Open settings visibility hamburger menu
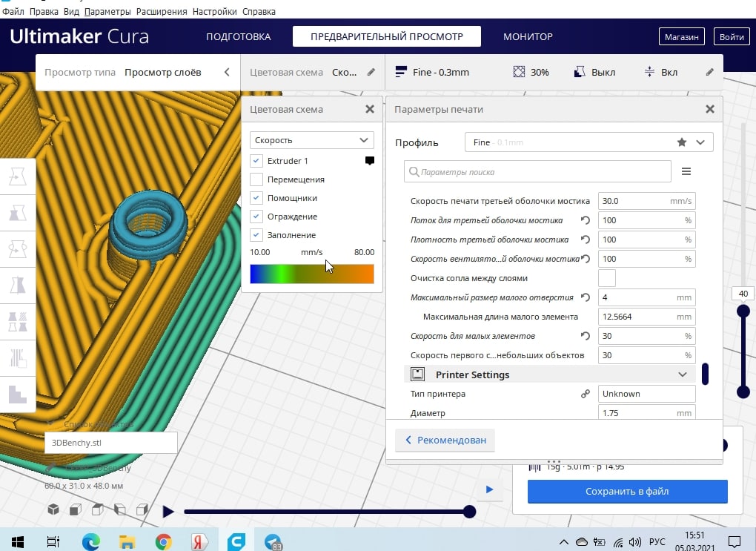This screenshot has height=551, width=756. 686,171
